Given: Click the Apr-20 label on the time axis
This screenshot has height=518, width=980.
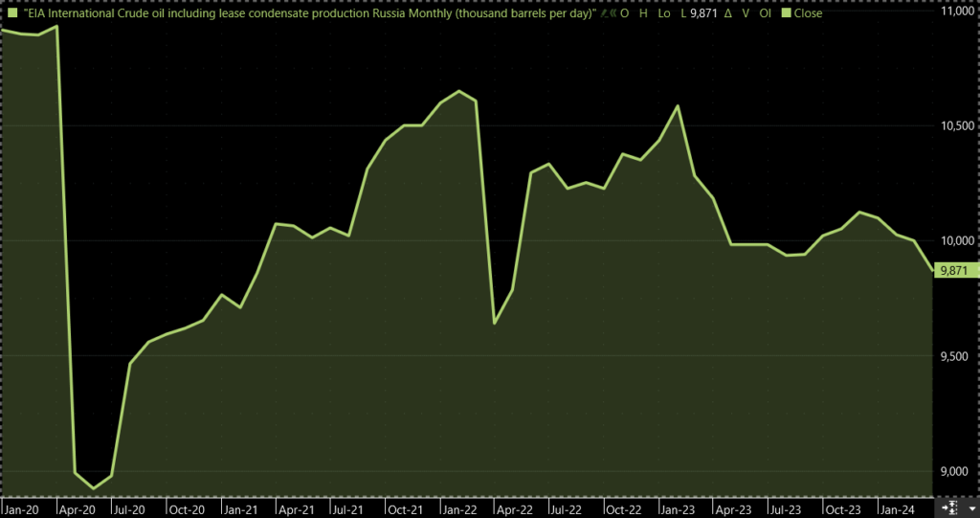Looking at the screenshot, I should coord(75,509).
